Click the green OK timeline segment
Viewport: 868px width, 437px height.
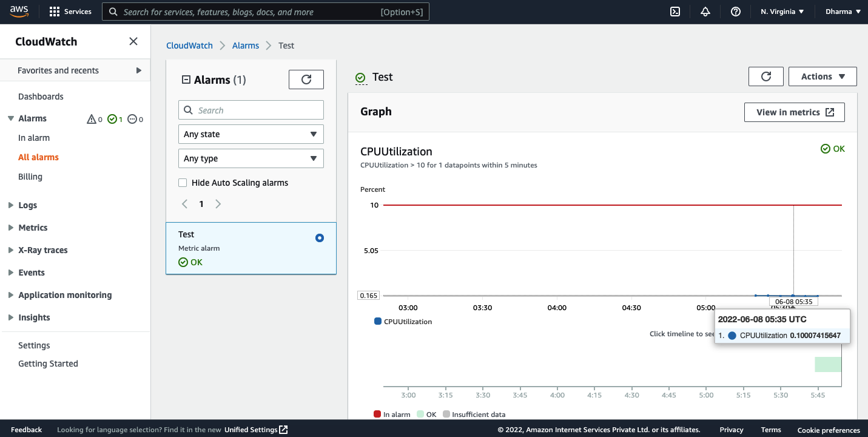pyautogui.click(x=828, y=364)
